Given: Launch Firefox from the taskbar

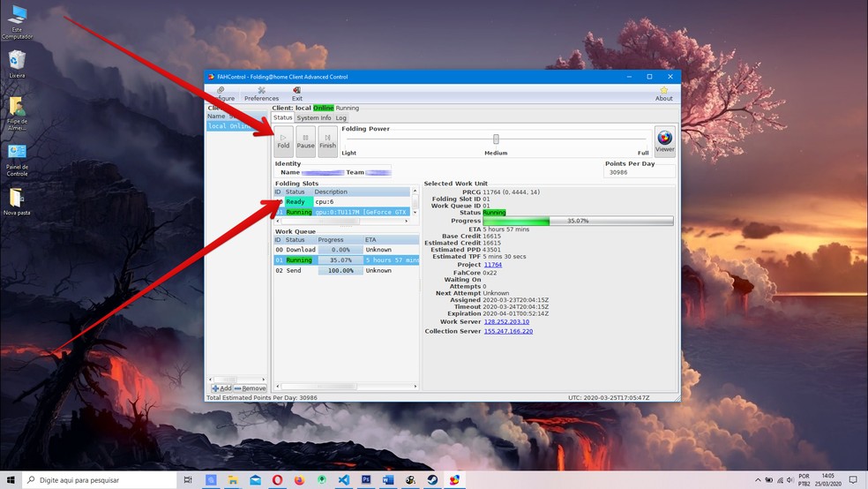Looking at the screenshot, I should [300, 480].
